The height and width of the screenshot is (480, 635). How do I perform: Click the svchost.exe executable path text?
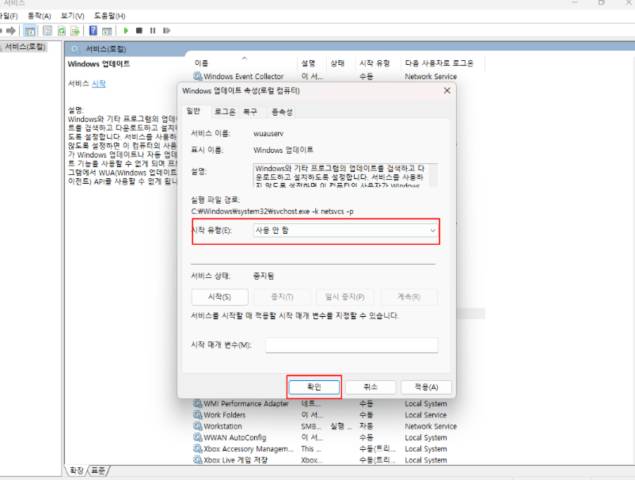(272, 211)
